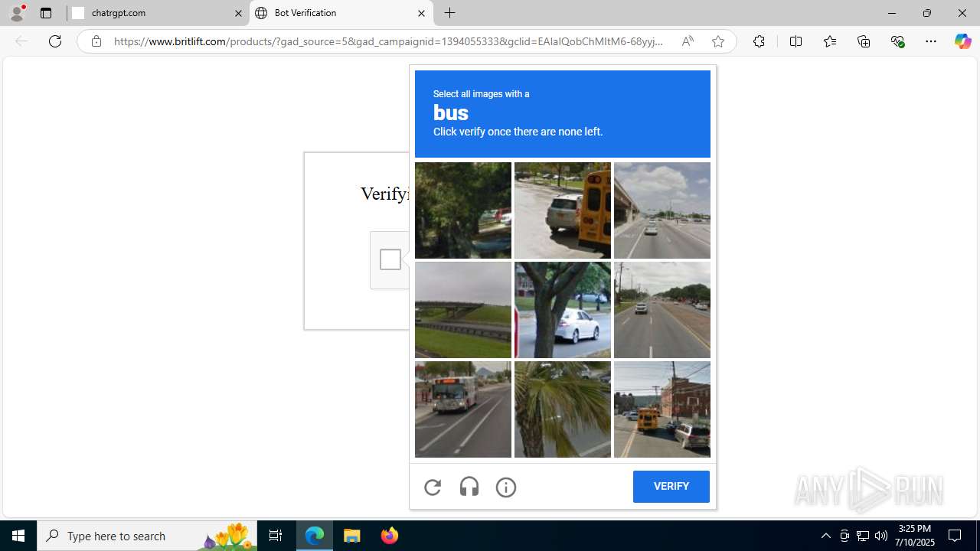This screenshot has height=551, width=980.
Task: Open a new browser tab
Action: pyautogui.click(x=450, y=13)
